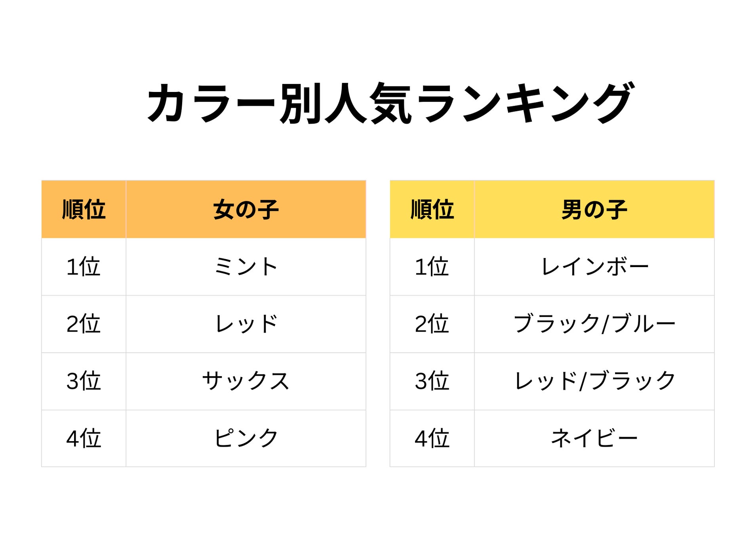This screenshot has height=535, width=756.
Task: Click the ピンク cell
Action: tap(246, 438)
